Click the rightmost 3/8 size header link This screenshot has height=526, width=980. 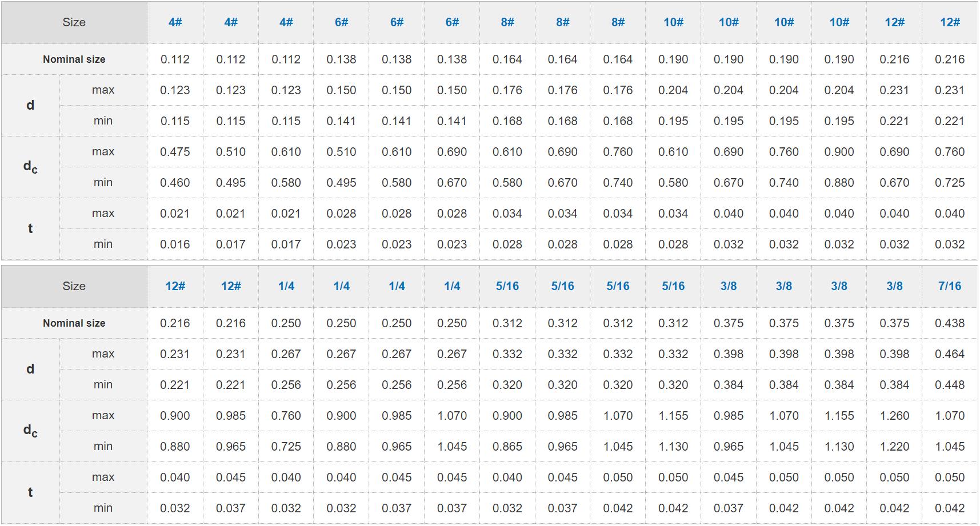point(894,286)
